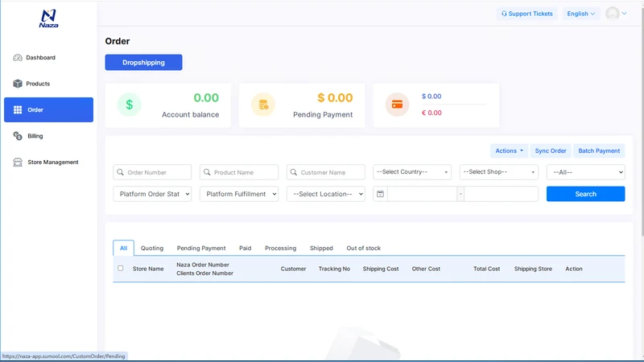644x362 pixels.
Task: Open the Platform Fulfillment dropdown
Action: 239,194
